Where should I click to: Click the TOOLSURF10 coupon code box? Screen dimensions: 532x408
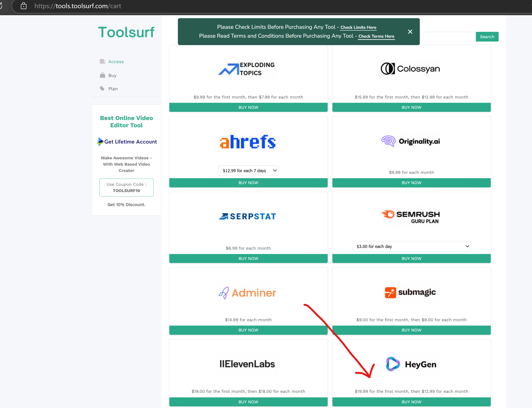(x=126, y=187)
